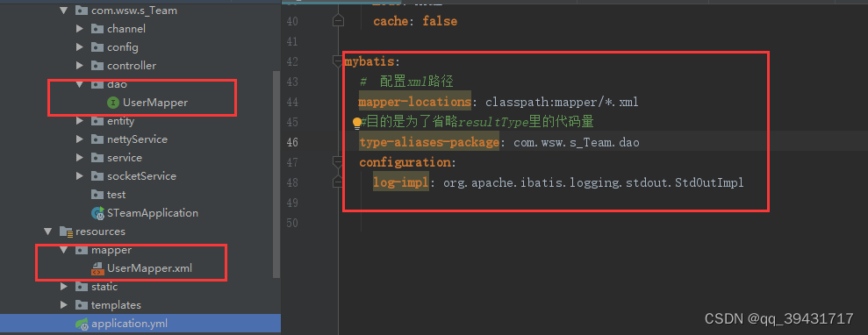Click the resources root folder icon
The height and width of the screenshot is (335, 868).
[x=66, y=231]
